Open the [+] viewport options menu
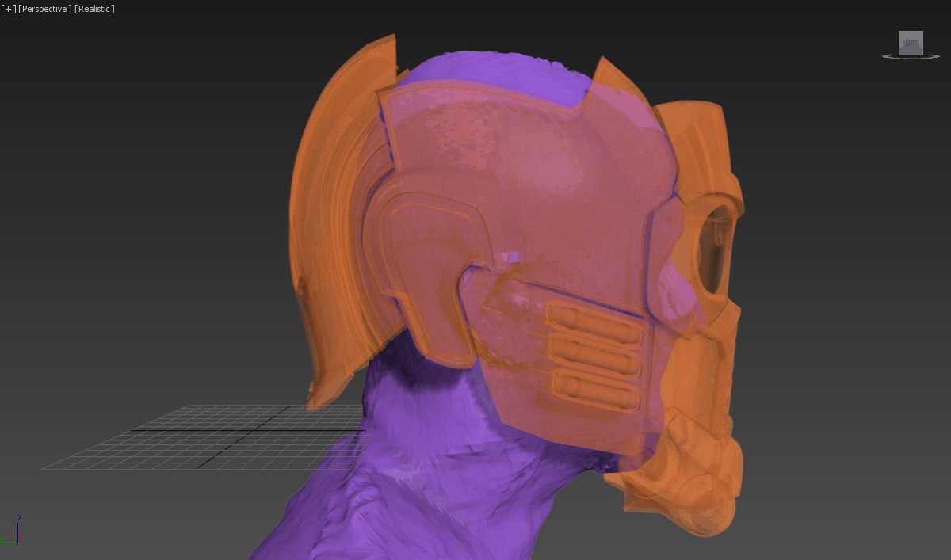Screen dimensions: 951x560 coord(7,9)
